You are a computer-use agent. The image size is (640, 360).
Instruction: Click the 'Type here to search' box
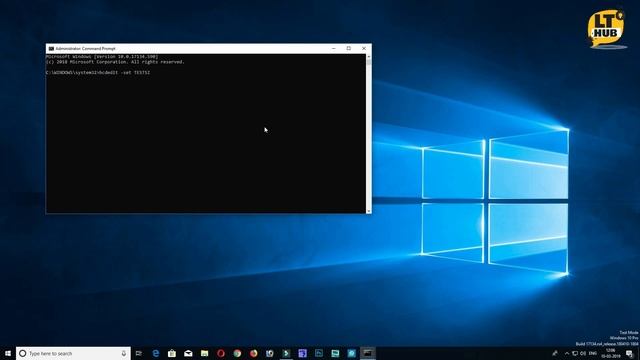(x=73, y=353)
